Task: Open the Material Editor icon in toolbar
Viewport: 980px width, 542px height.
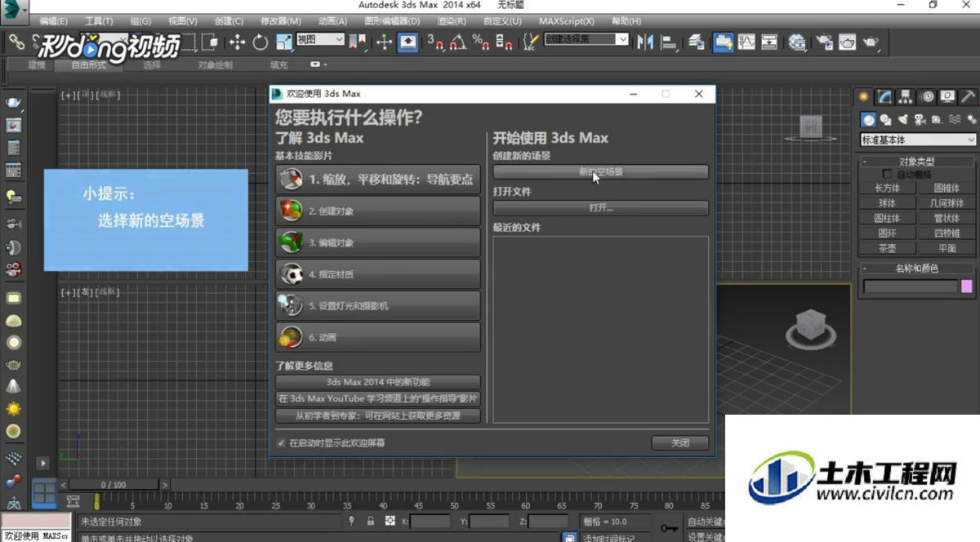Action: (x=797, y=42)
